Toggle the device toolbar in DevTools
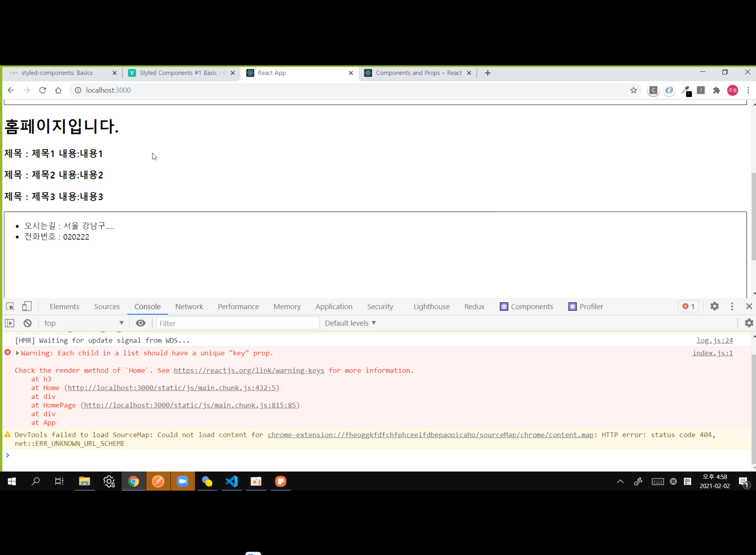756x555 pixels. click(x=27, y=306)
